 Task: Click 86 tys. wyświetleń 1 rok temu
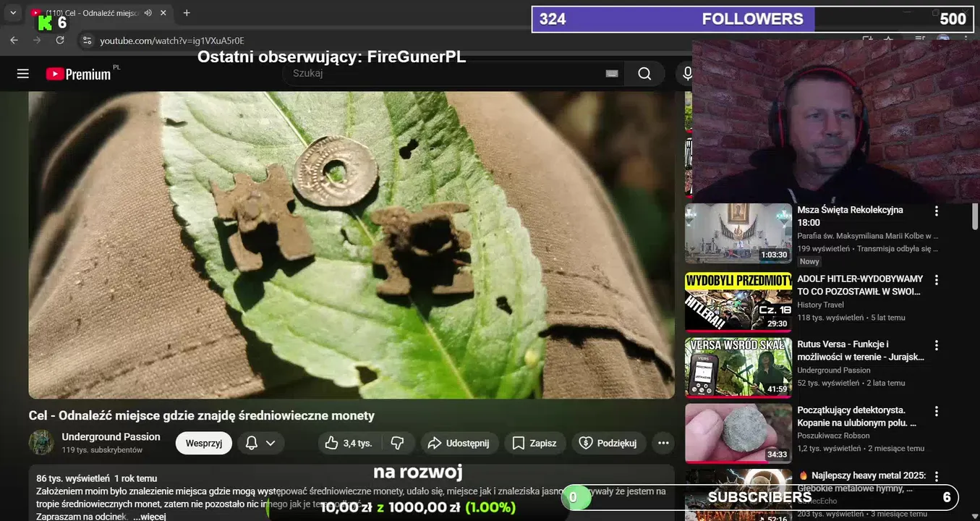96,478
